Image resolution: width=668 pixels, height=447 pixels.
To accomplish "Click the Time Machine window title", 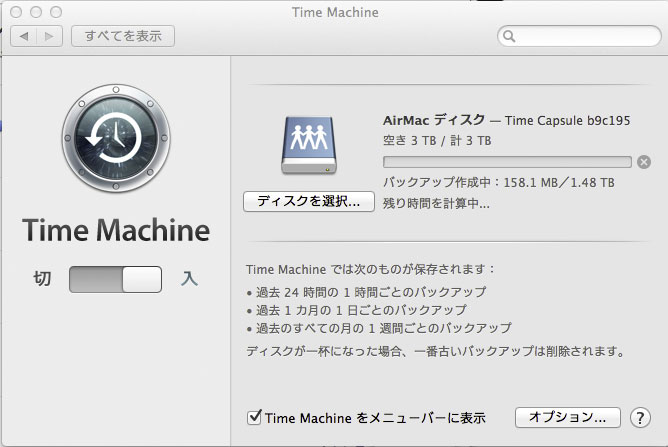I will [335, 12].
